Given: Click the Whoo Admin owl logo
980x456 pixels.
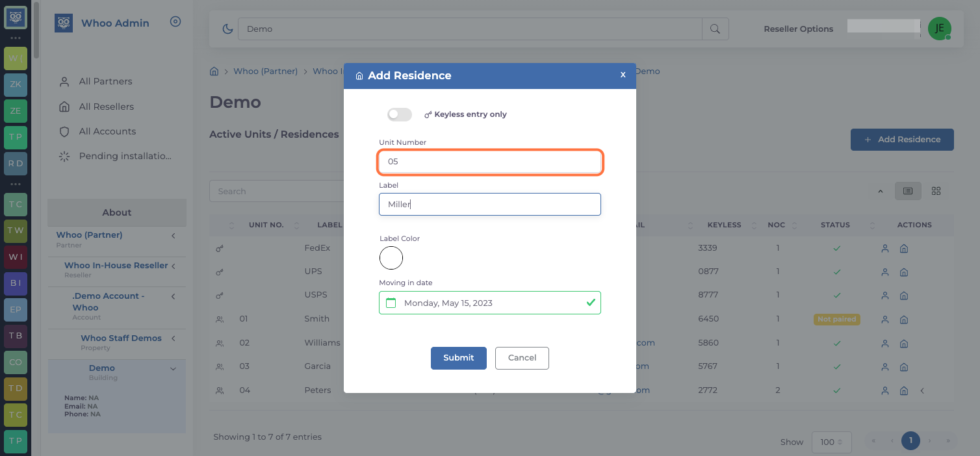Looking at the screenshot, I should click(64, 23).
